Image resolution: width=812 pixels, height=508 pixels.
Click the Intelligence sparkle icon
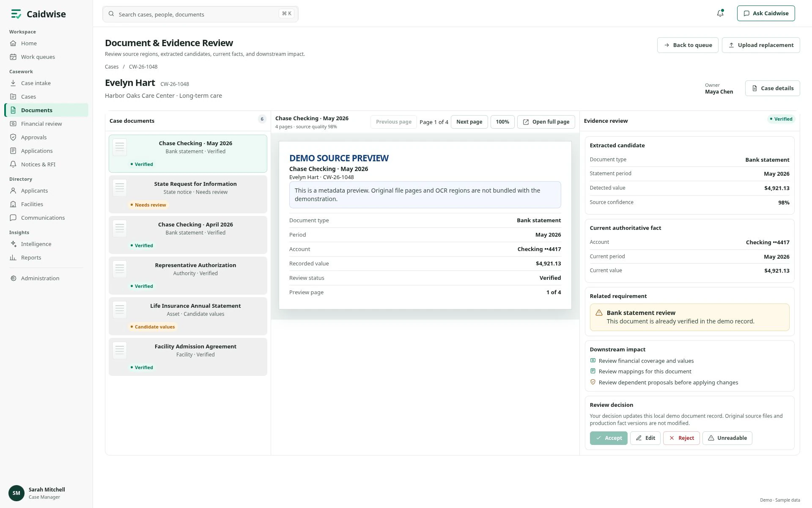(x=13, y=244)
